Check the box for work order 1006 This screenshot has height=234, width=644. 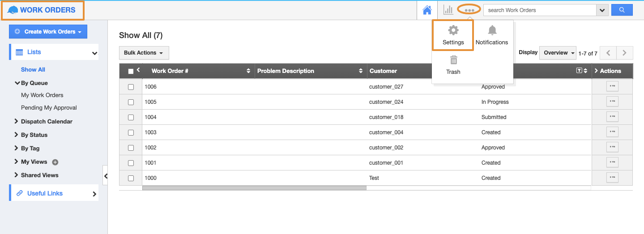point(131,87)
